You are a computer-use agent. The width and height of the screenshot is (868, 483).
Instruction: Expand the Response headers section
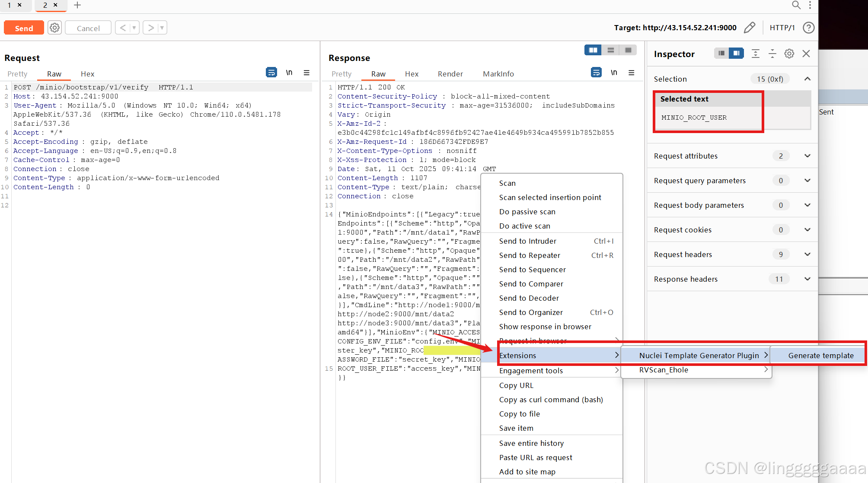(x=807, y=279)
